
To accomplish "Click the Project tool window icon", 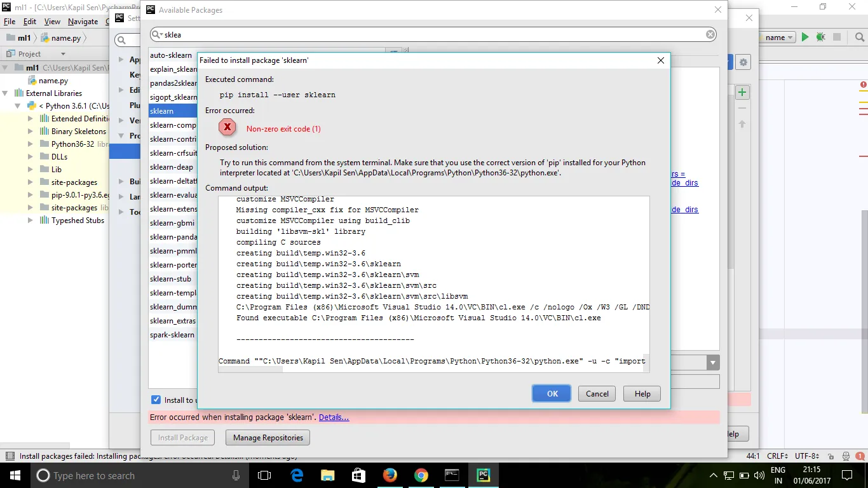I will 10,54.
